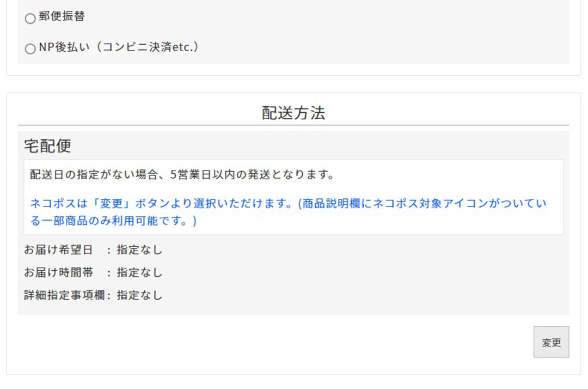Click the 指定なし value for お届け希望日
The height and width of the screenshot is (389, 588).
click(x=139, y=250)
